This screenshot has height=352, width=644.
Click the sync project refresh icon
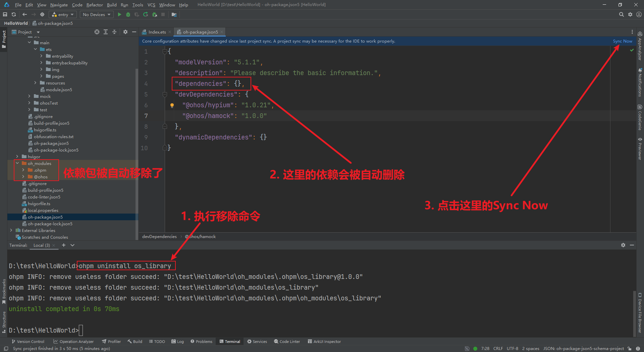click(x=14, y=14)
